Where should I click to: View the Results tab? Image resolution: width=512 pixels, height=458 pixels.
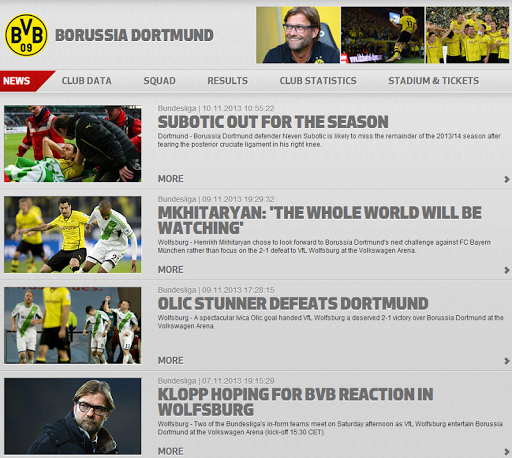(228, 81)
